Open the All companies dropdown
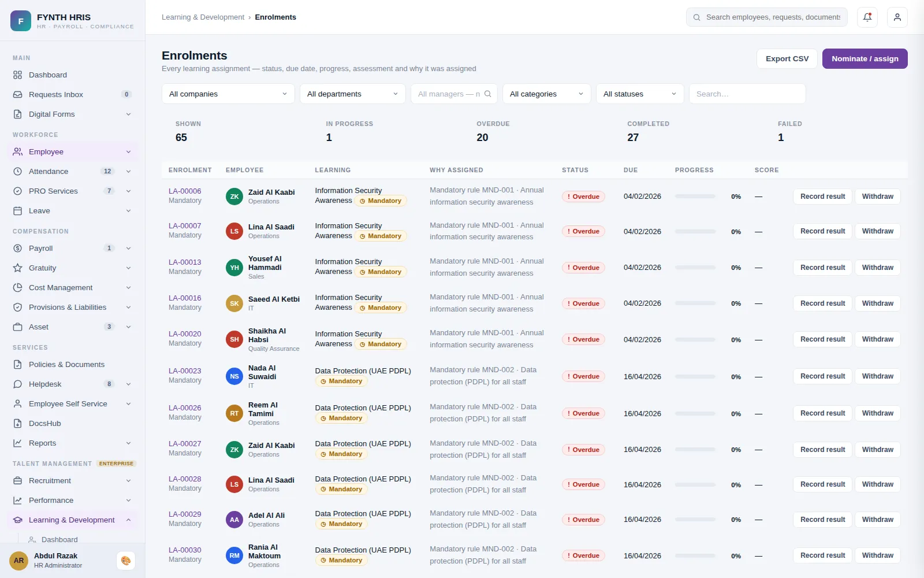 (x=228, y=94)
